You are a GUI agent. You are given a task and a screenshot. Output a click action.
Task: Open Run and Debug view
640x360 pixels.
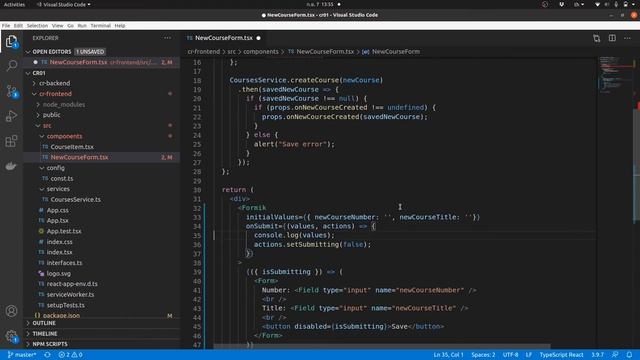pyautogui.click(x=11, y=116)
